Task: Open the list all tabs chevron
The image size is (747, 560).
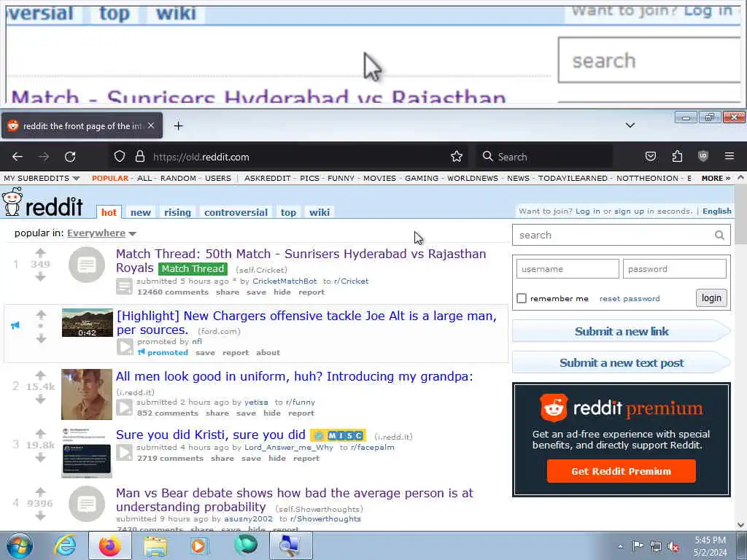Action: [x=630, y=125]
